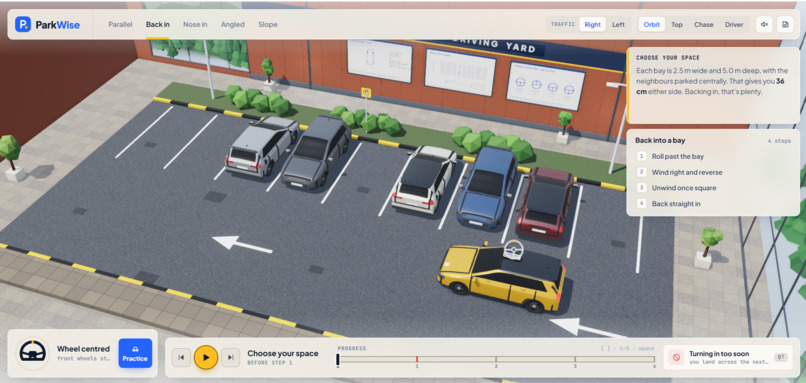This screenshot has height=383, width=806.
Task: Select the Back in tab
Action: pyautogui.click(x=157, y=24)
